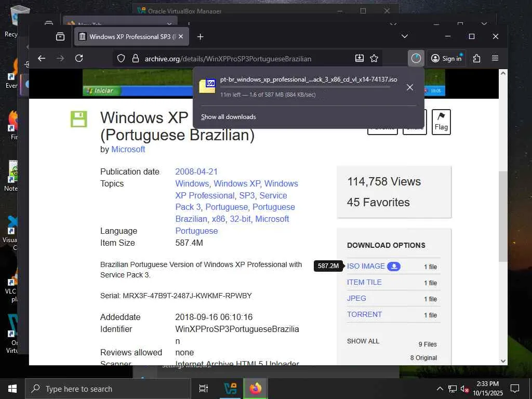532x399 pixels.
Task: Click the Windows XP Iniciar screenshot thumbnail
Action: pyautogui.click(x=138, y=83)
